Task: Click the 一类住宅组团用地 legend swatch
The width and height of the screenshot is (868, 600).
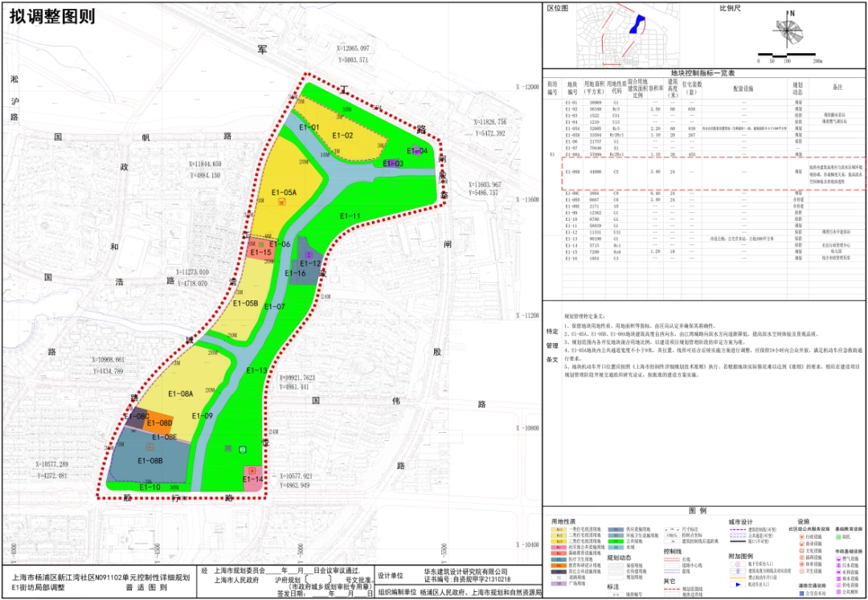Action: pos(559,529)
